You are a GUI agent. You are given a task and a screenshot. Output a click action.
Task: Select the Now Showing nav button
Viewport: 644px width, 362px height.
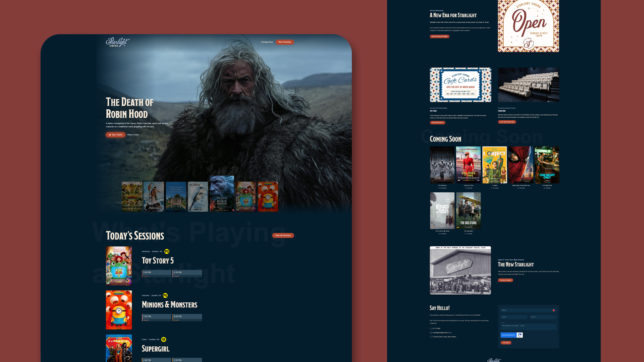(284, 42)
